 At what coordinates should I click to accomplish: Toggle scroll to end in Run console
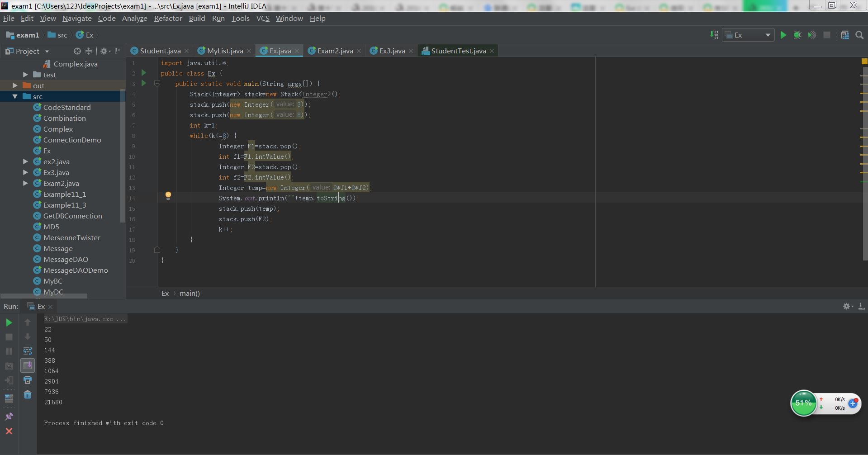28,365
